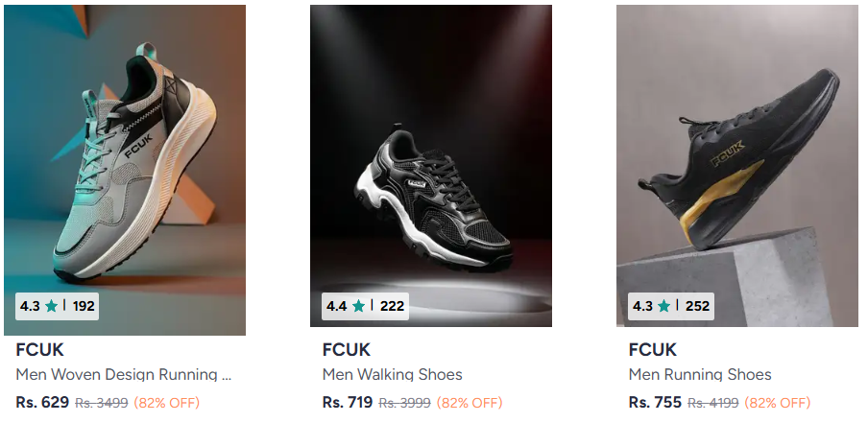Select the 4.4 | 222 rating badge

pyautogui.click(x=365, y=306)
